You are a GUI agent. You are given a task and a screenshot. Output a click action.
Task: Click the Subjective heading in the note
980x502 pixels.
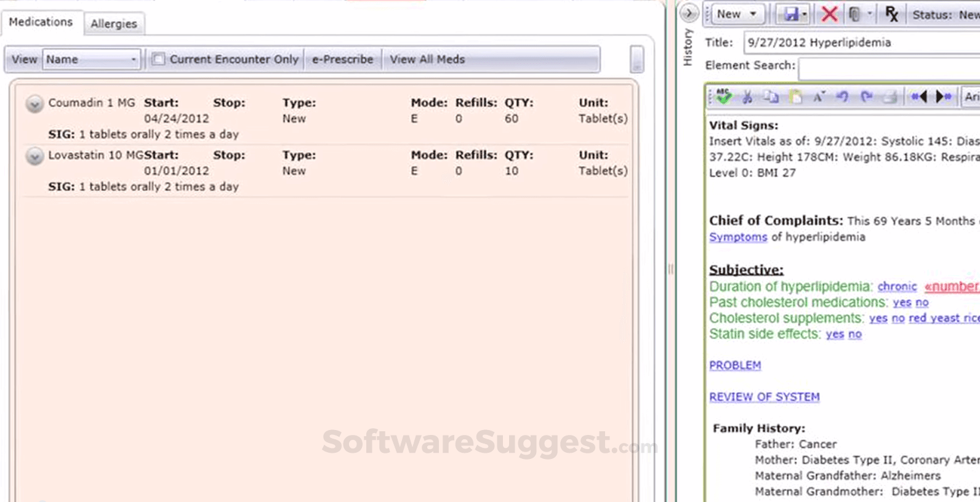(x=746, y=269)
